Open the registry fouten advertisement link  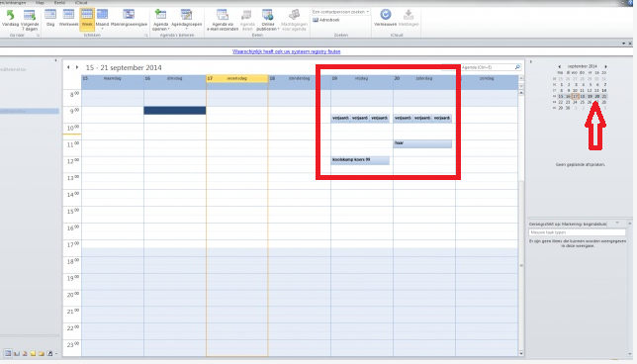pos(287,51)
